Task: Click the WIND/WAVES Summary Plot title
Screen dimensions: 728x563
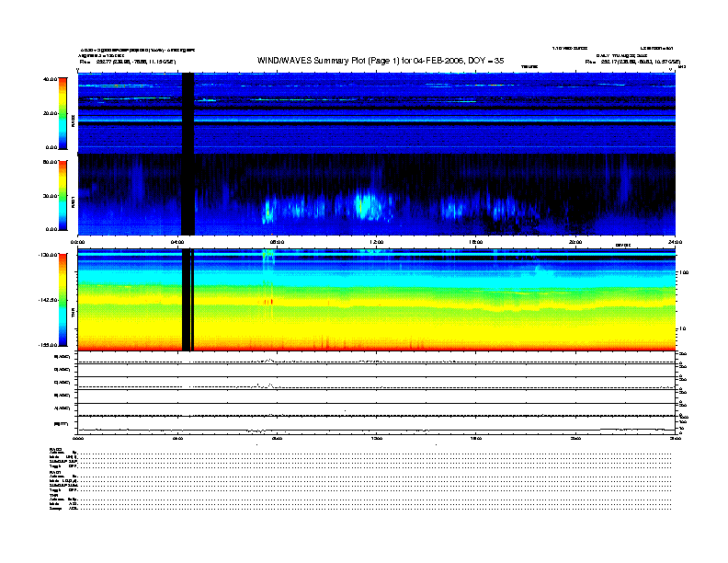Action: click(381, 61)
